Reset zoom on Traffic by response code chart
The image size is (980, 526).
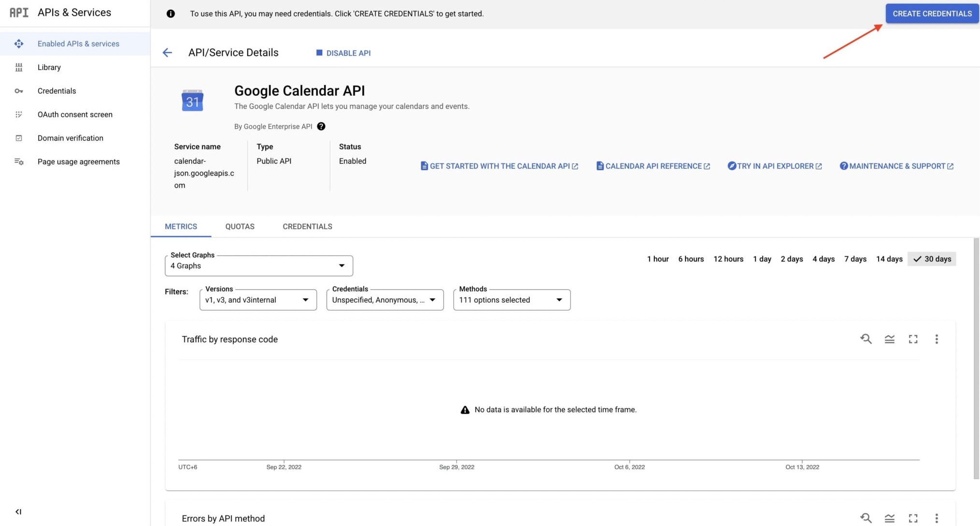point(866,339)
